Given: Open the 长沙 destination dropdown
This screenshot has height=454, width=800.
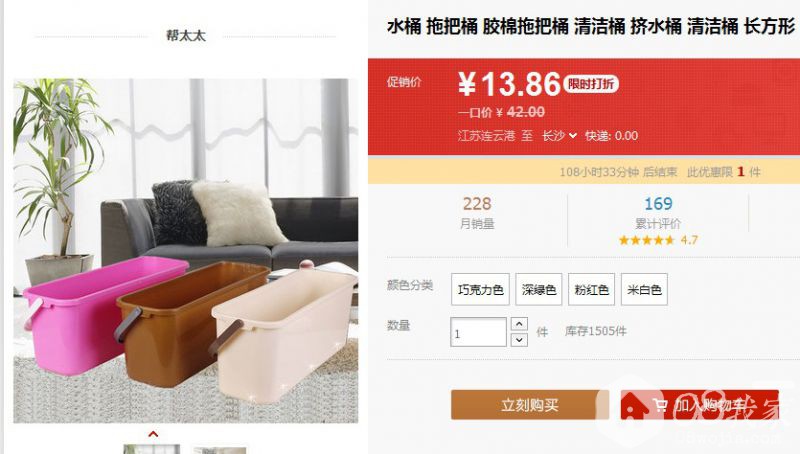Looking at the screenshot, I should click(559, 136).
